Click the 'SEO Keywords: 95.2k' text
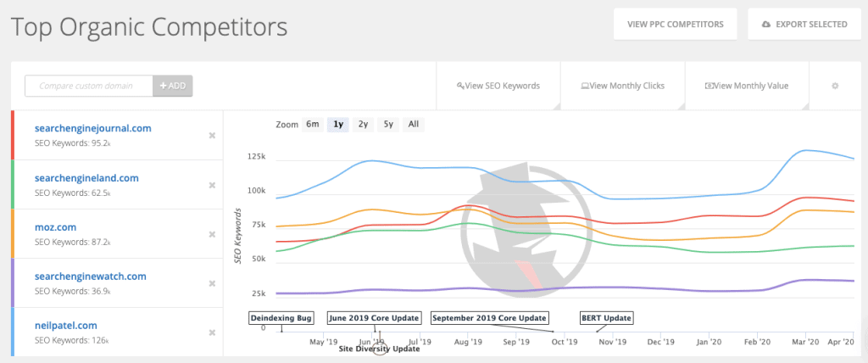The width and height of the screenshot is (868, 363). pos(73,143)
